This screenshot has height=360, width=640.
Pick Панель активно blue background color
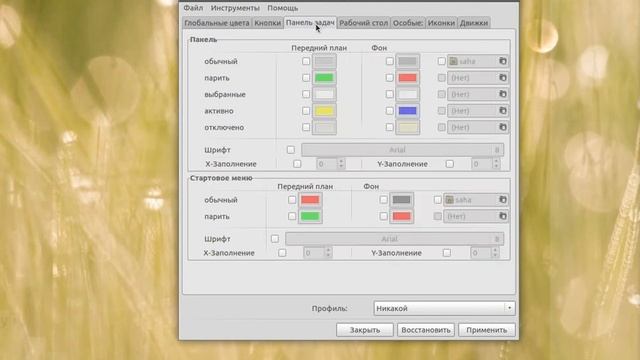407,111
